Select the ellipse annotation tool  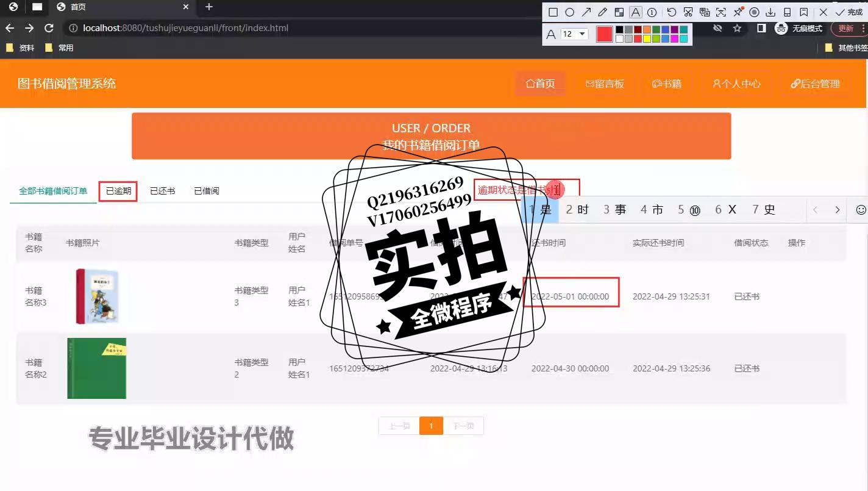[x=570, y=12]
